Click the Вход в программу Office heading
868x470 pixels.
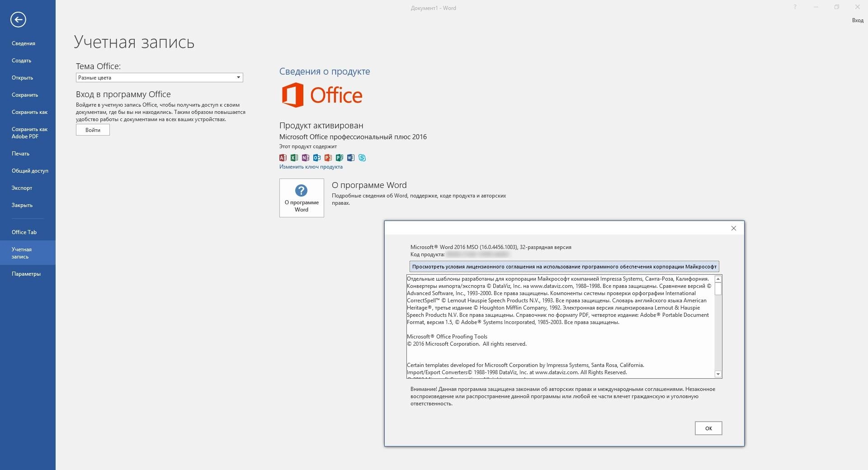tap(123, 94)
